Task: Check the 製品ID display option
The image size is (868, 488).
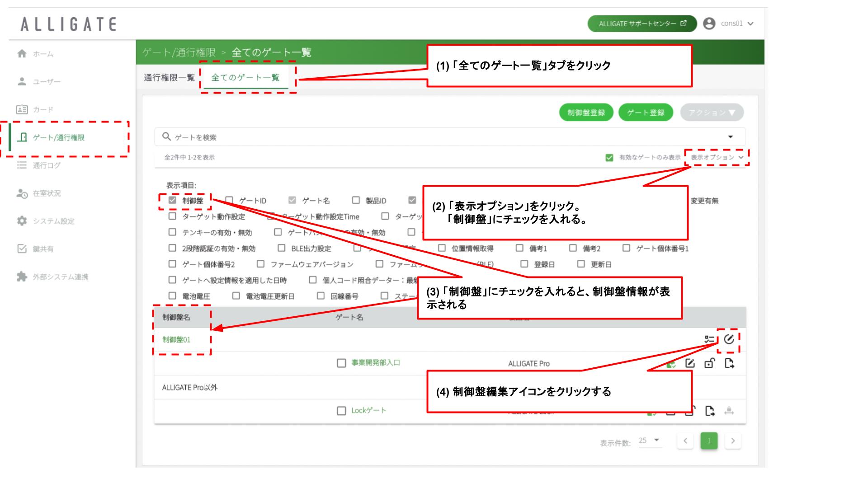Action: tap(356, 200)
